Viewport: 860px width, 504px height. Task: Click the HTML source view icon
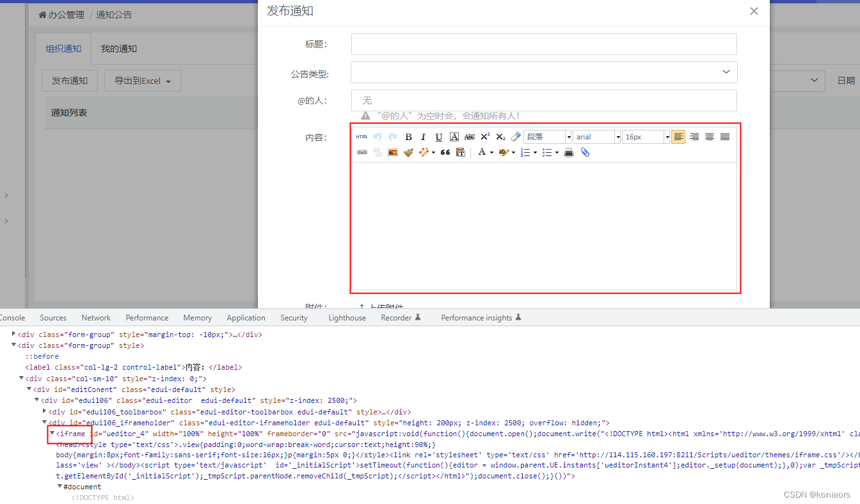click(x=362, y=136)
